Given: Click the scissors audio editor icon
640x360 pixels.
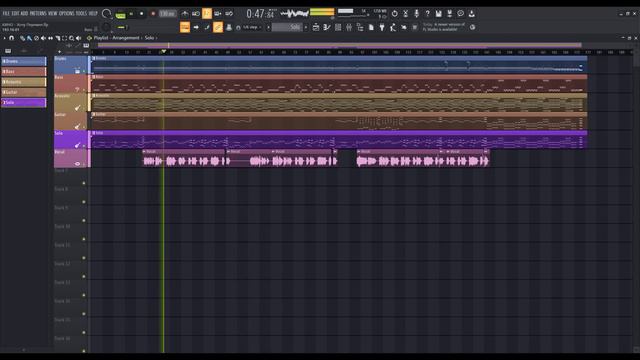Looking at the screenshot, I should click(405, 14).
